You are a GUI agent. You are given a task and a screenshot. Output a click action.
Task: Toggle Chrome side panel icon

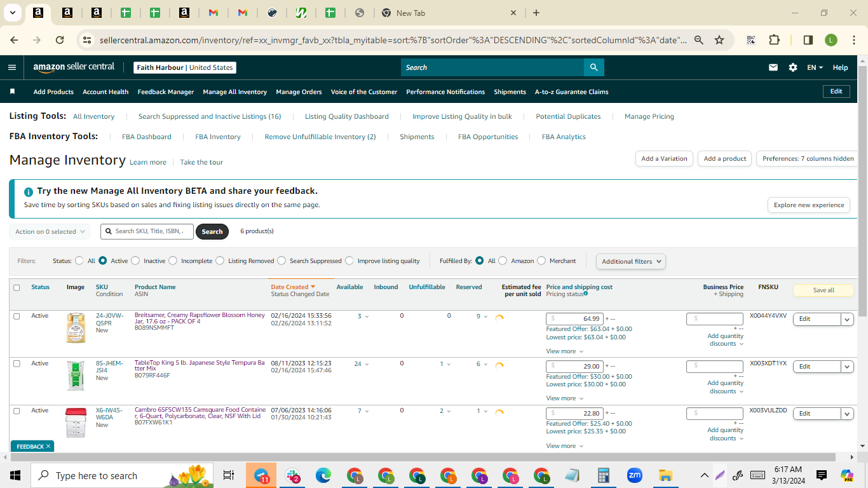click(808, 40)
